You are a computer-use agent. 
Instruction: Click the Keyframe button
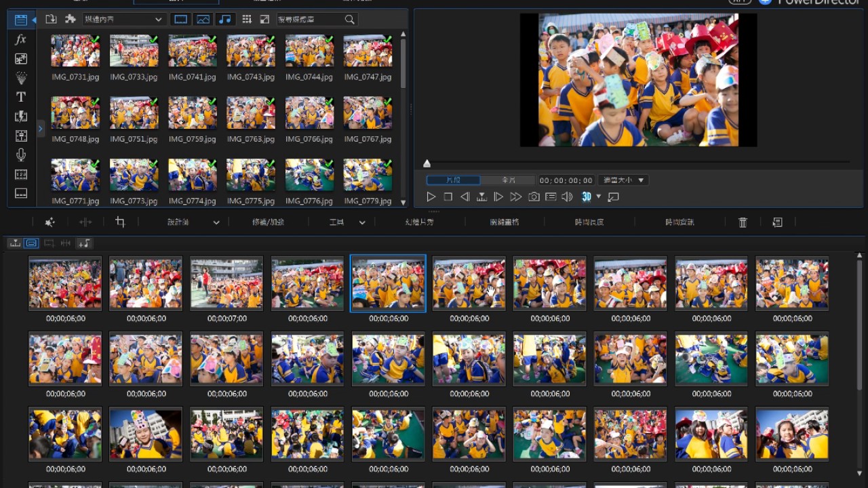click(505, 222)
